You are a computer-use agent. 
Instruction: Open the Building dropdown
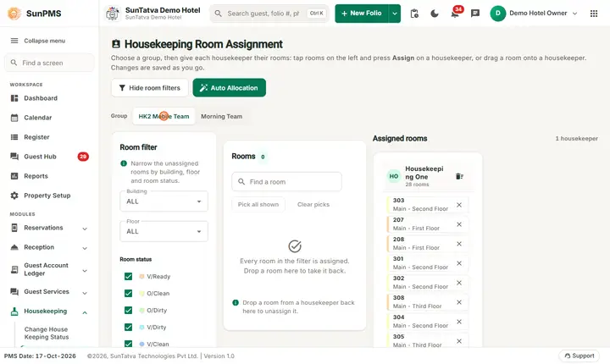164,201
